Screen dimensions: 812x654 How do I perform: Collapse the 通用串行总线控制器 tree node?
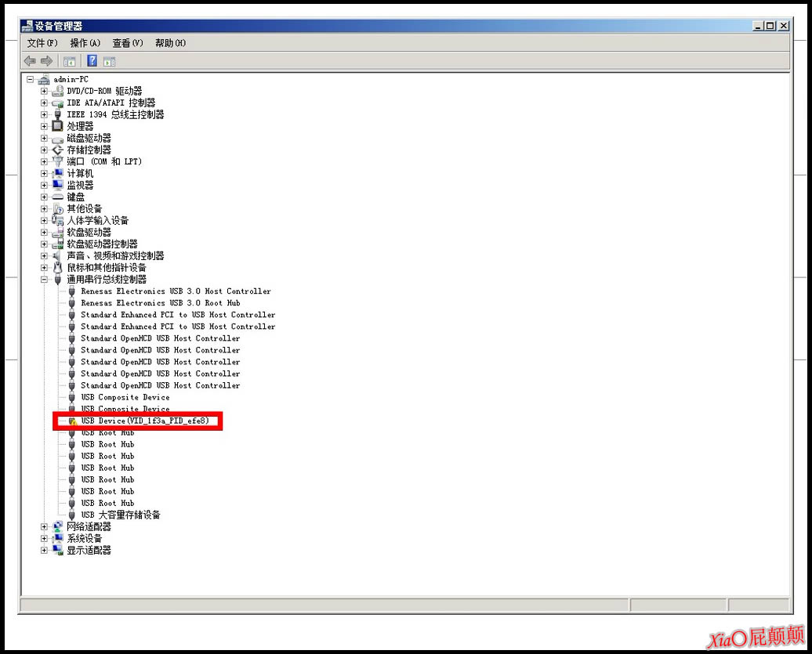click(45, 280)
